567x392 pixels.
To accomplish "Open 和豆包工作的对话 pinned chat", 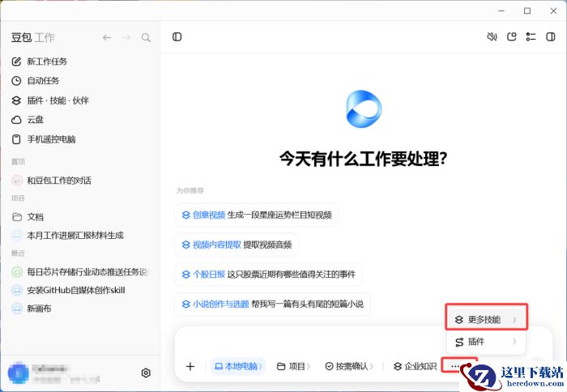I will click(x=51, y=181).
